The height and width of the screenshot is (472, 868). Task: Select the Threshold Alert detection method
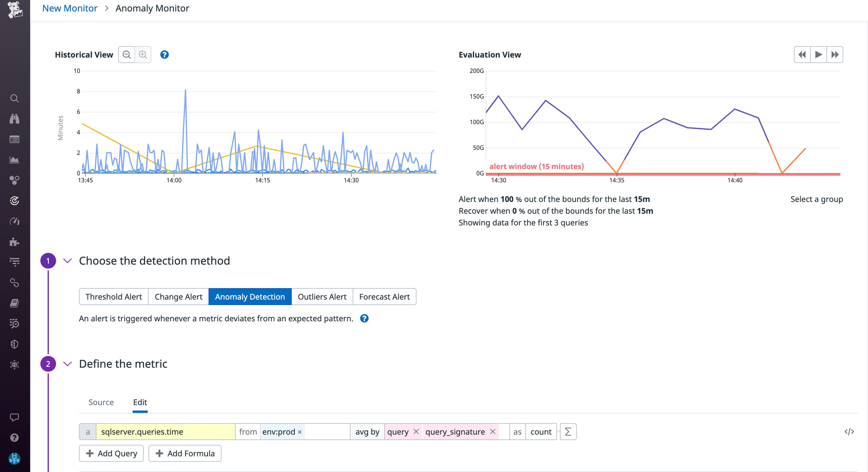point(113,297)
